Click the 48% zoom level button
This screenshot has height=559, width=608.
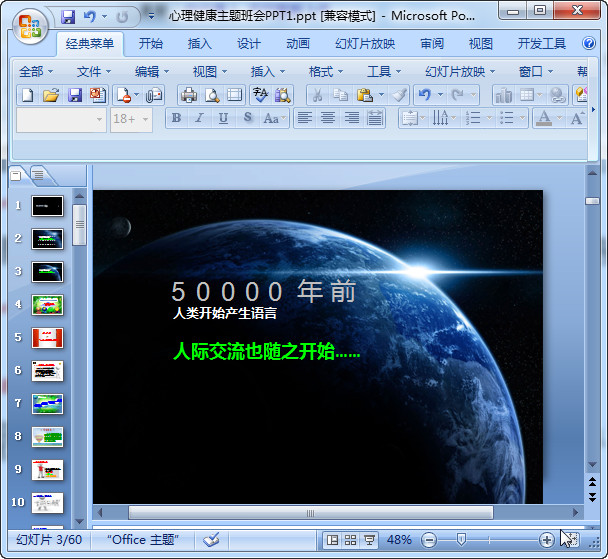(x=399, y=540)
